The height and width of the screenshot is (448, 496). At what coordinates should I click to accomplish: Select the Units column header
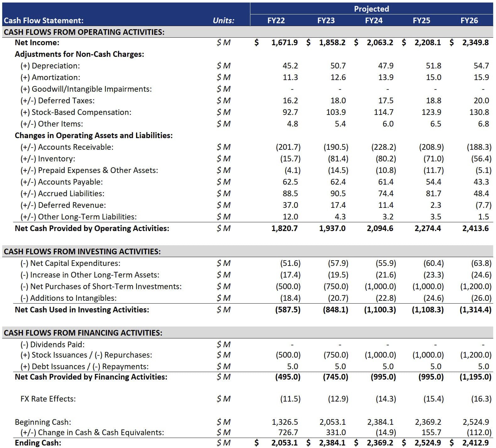tap(223, 21)
